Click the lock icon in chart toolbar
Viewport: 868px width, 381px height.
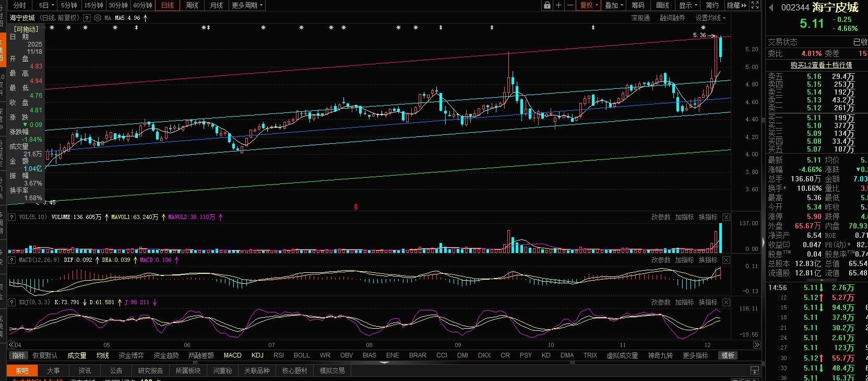pyautogui.click(x=547, y=5)
